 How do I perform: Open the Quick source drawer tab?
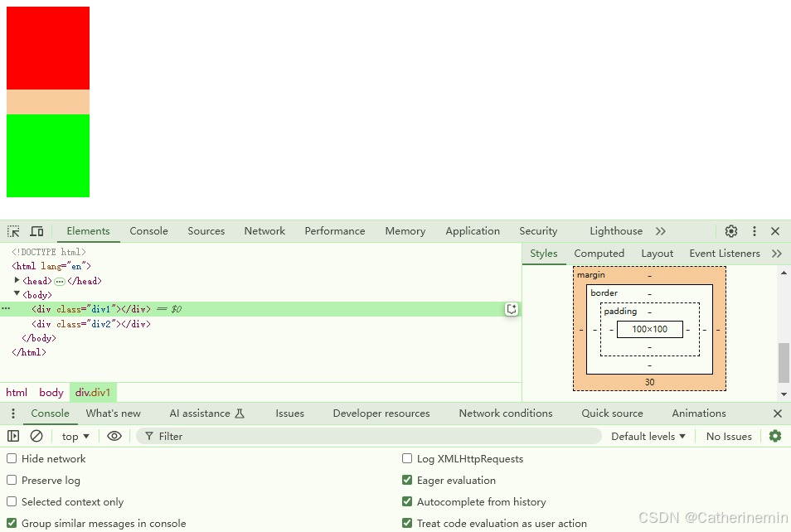click(613, 414)
